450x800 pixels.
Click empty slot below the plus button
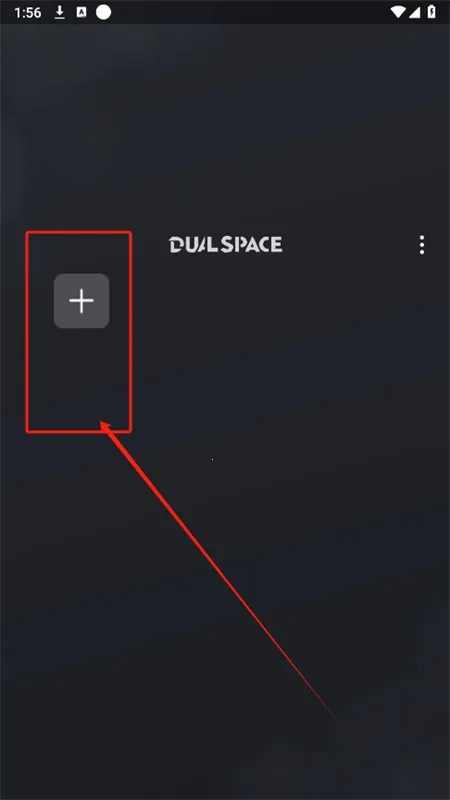click(79, 380)
